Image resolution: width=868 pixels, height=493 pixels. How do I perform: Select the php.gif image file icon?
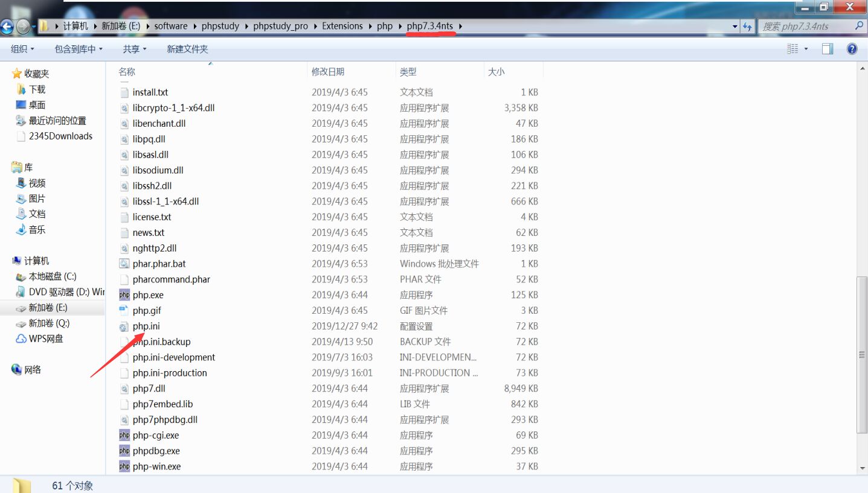[x=124, y=310]
